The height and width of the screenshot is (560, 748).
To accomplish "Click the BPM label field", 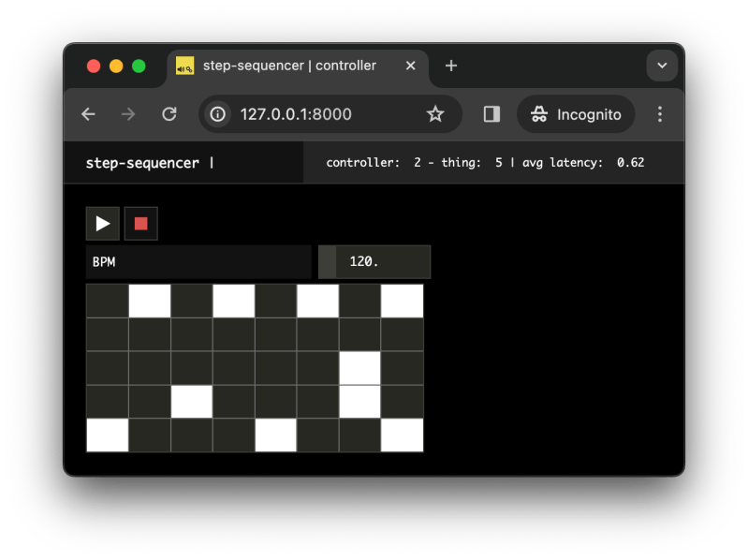I will click(198, 262).
